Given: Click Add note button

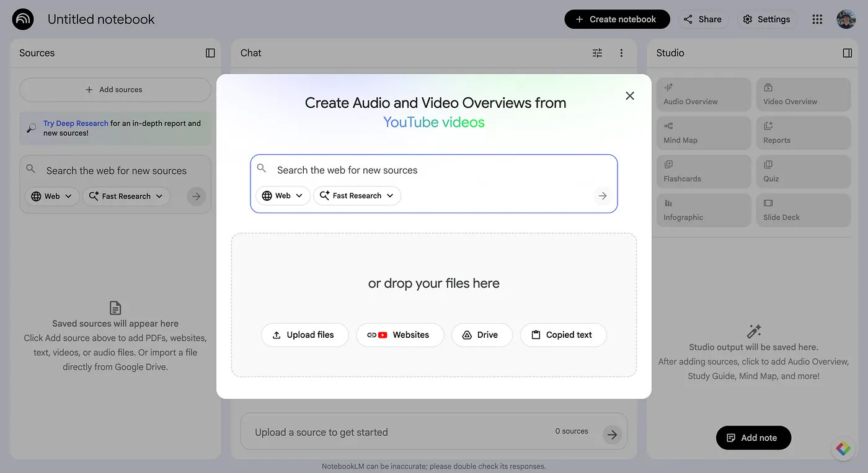Looking at the screenshot, I should coord(753,438).
